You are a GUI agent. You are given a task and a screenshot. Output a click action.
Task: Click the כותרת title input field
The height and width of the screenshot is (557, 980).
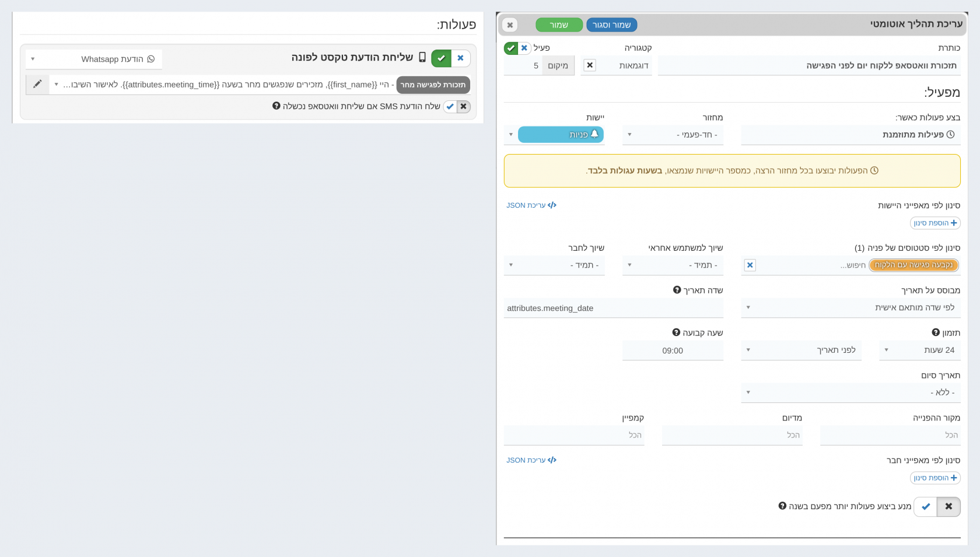click(x=809, y=65)
